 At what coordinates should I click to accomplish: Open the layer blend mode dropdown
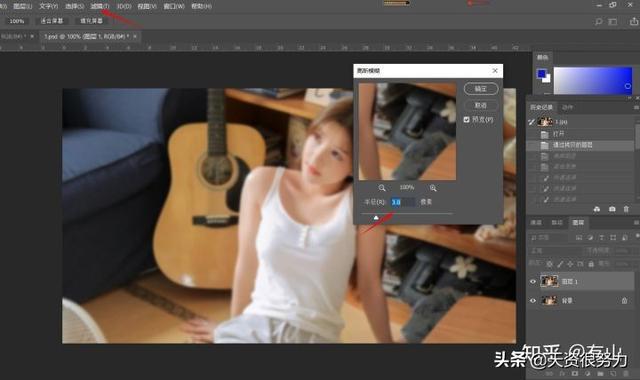554,251
